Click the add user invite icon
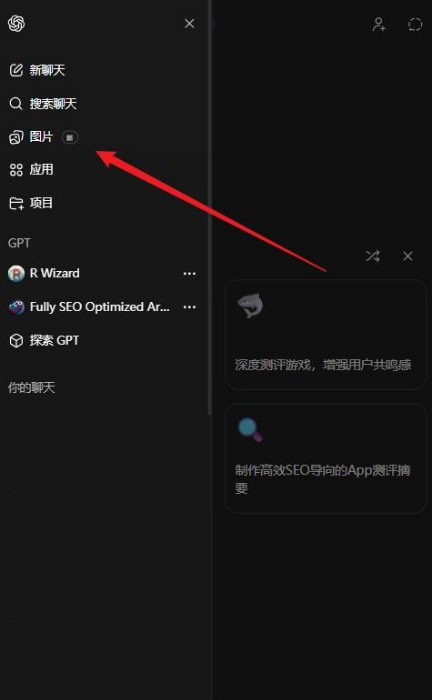Image resolution: width=432 pixels, height=700 pixels. tap(379, 24)
